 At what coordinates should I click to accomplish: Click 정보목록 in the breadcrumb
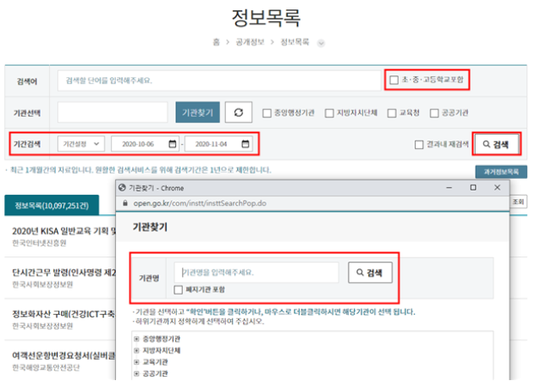click(295, 42)
